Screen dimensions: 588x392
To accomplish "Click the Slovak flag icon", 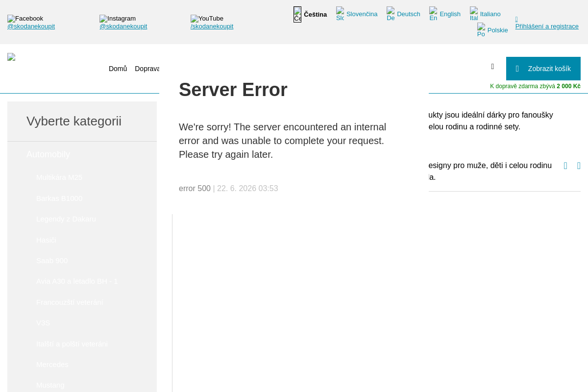I will point(340,14).
